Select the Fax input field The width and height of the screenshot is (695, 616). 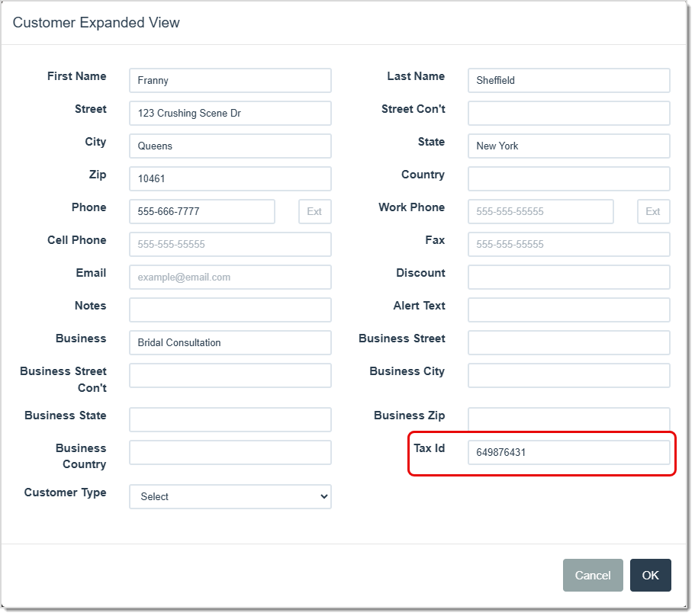(568, 244)
